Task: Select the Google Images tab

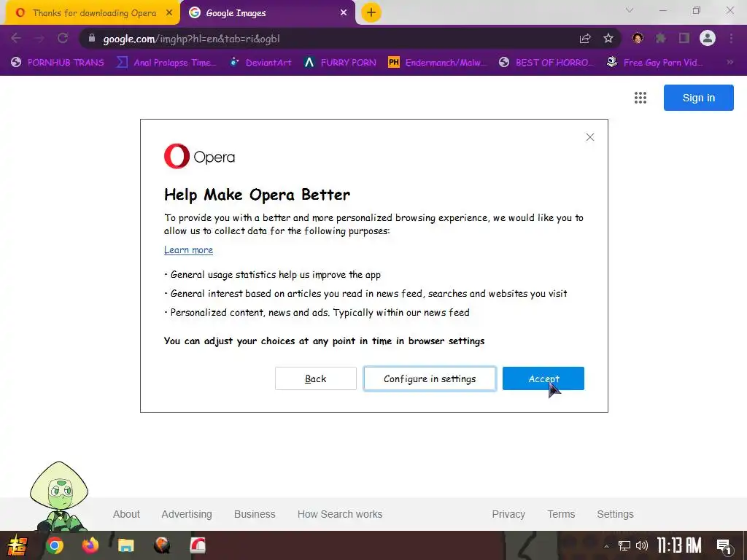Action: click(x=267, y=13)
